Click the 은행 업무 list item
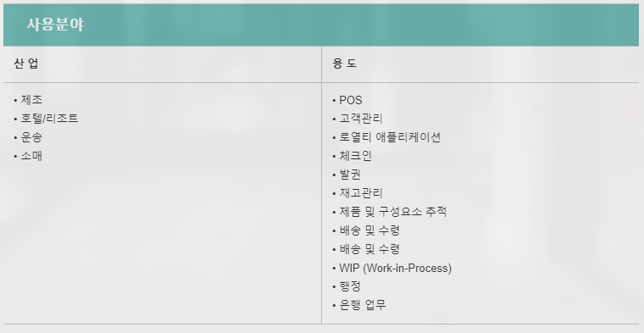 click(x=363, y=305)
